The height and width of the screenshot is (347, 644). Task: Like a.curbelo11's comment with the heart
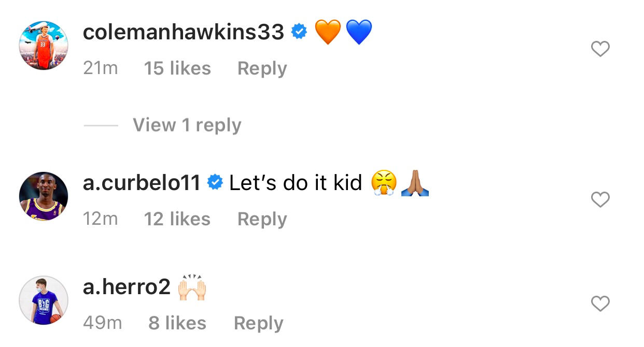[600, 199]
